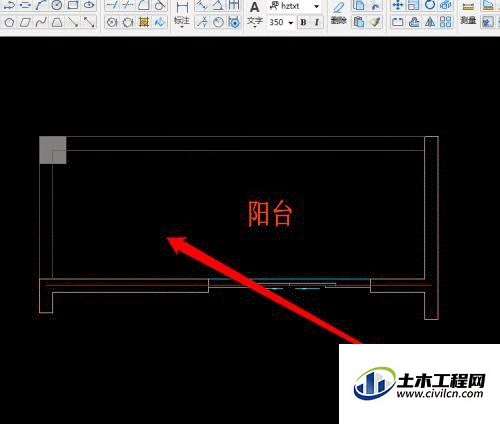500x424 pixels.
Task: Click the gear-shaped icon near hatch
Action: [x=128, y=22]
